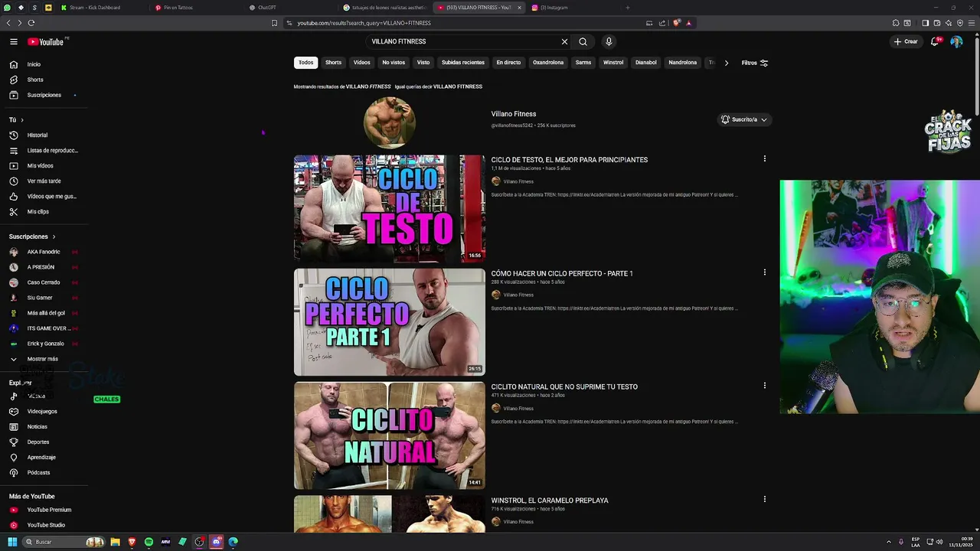
Task: Select the Todos filter chip
Action: click(305, 63)
